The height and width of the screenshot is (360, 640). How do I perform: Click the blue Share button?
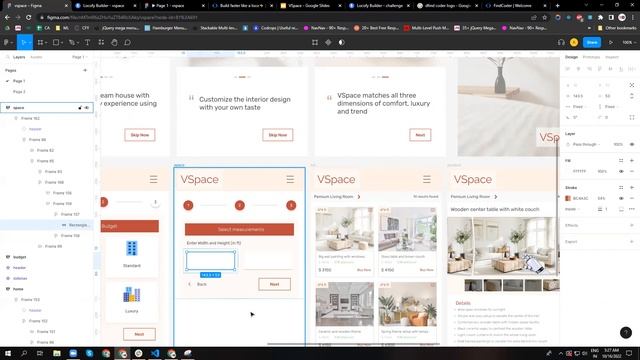[592, 42]
